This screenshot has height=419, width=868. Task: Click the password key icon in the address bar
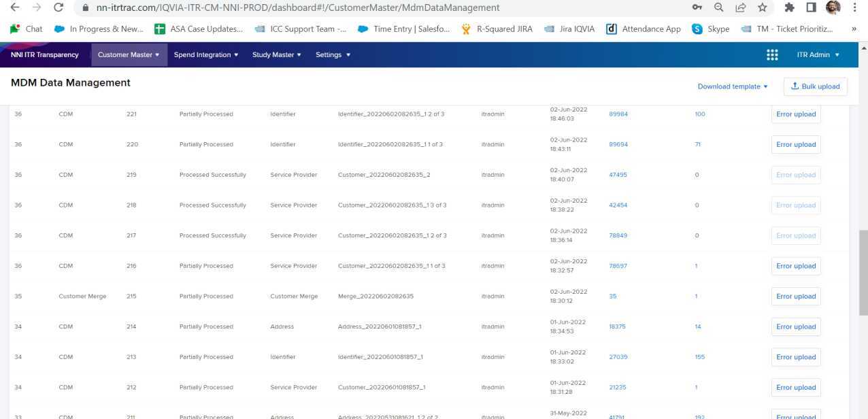coord(697,8)
